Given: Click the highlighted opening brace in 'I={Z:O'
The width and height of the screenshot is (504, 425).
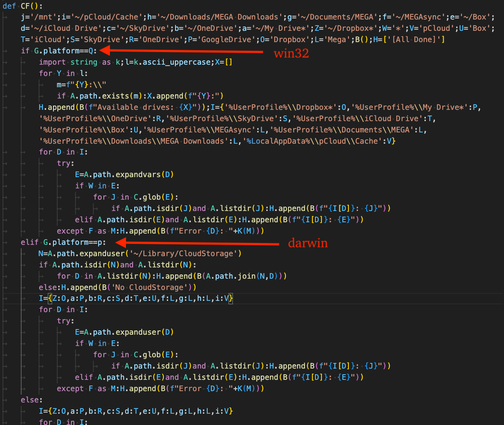Looking at the screenshot, I should pos(50,299).
